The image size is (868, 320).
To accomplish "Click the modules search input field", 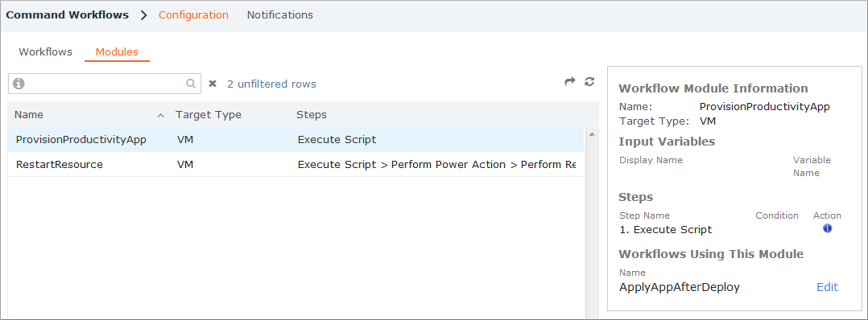I will coord(105,84).
